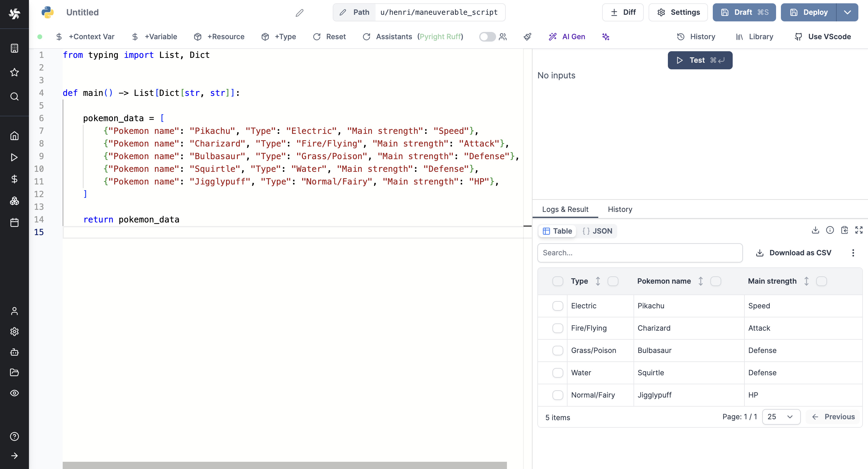Select the search input field in results
The image size is (868, 469).
point(640,252)
